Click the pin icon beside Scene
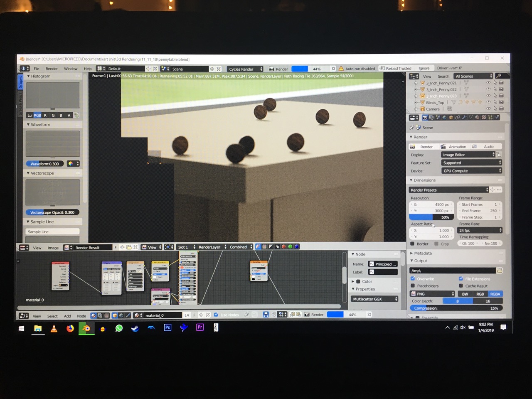This screenshot has width=532, height=399. pyautogui.click(x=412, y=128)
